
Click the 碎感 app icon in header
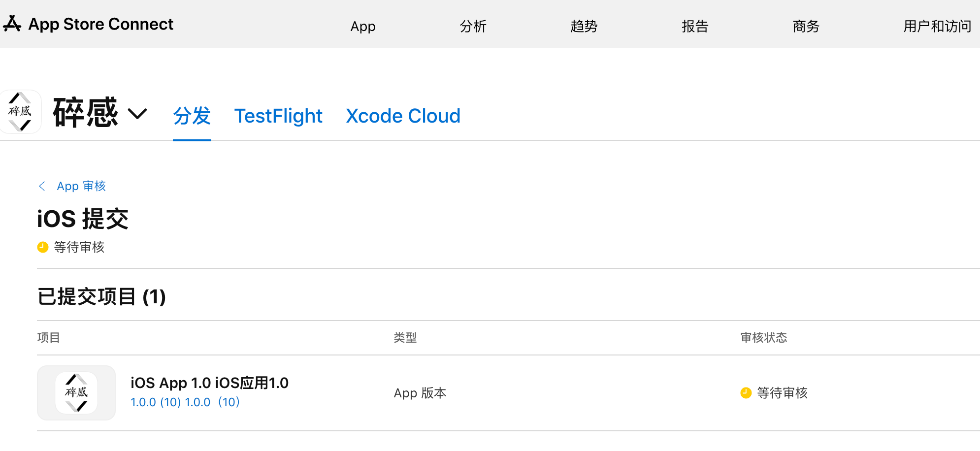coord(20,112)
